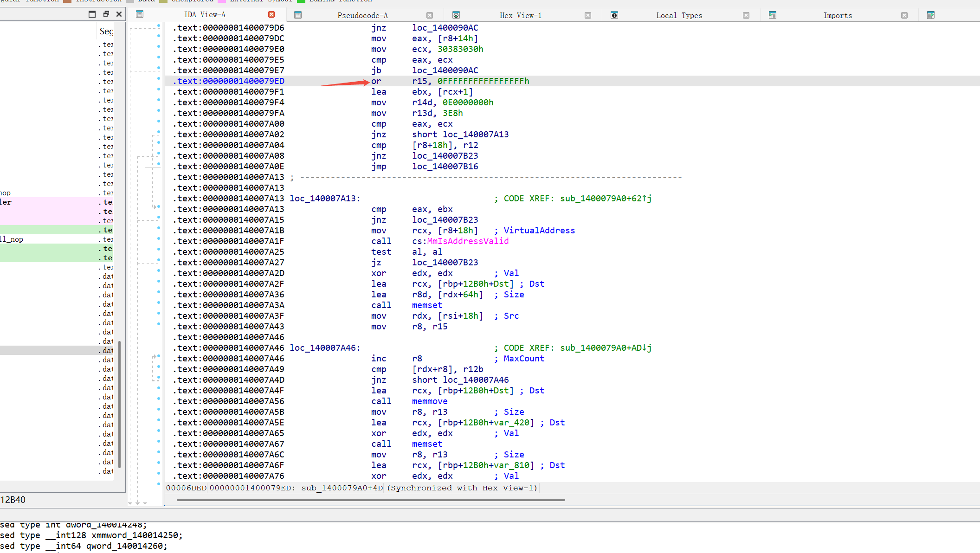Image resolution: width=980 pixels, height=553 pixels.
Task: Click the functions list vertical scrollbar
Action: (120, 405)
